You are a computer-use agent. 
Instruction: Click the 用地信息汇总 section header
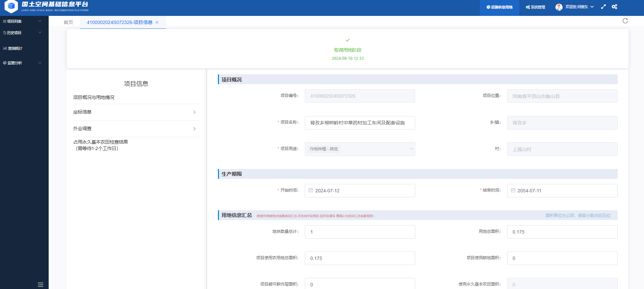click(x=418, y=215)
